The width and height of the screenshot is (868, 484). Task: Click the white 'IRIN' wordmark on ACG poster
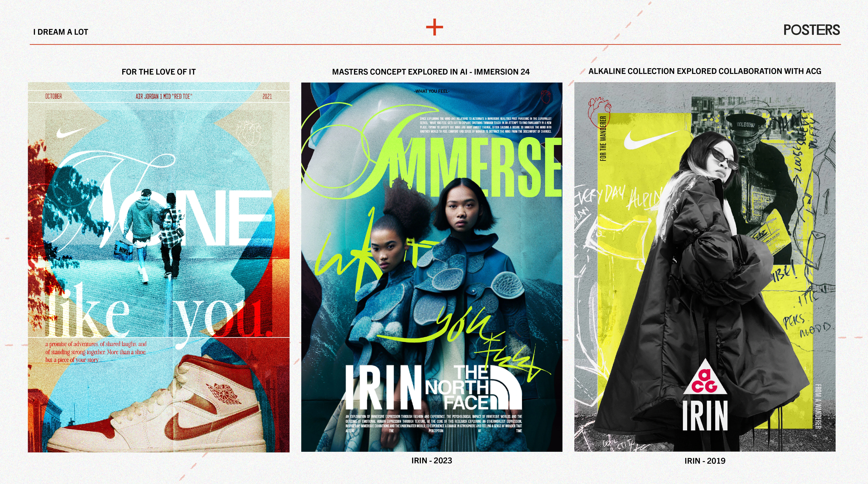coord(705,415)
